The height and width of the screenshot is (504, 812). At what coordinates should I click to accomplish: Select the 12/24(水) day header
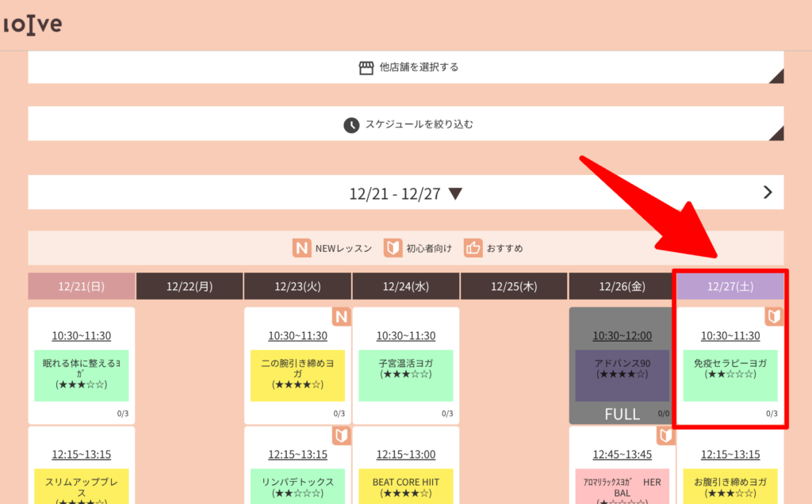coord(405,287)
